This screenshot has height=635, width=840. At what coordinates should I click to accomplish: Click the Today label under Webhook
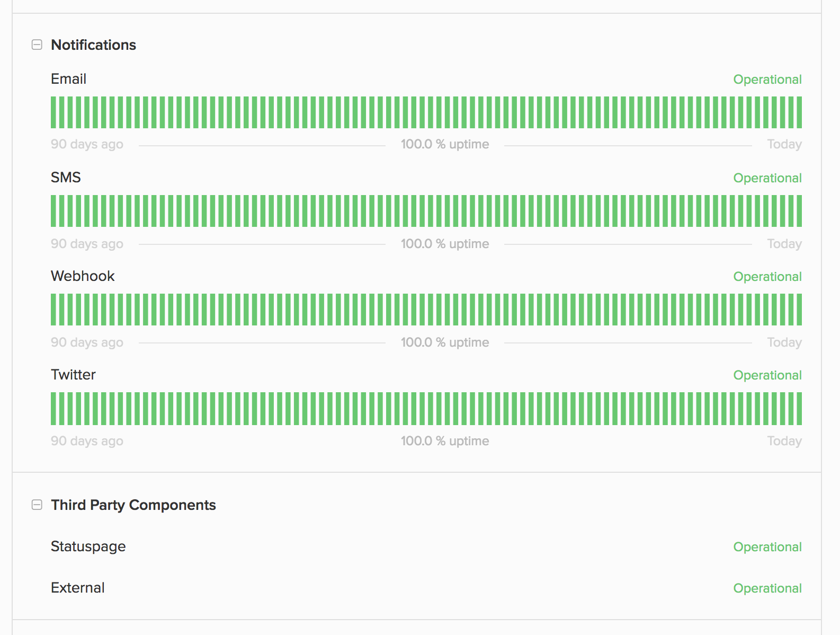(x=784, y=342)
